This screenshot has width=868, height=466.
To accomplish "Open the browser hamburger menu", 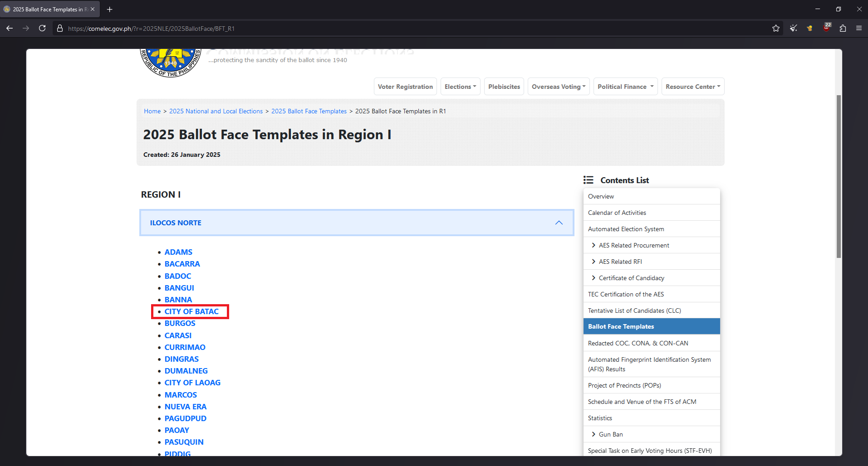I will (859, 28).
